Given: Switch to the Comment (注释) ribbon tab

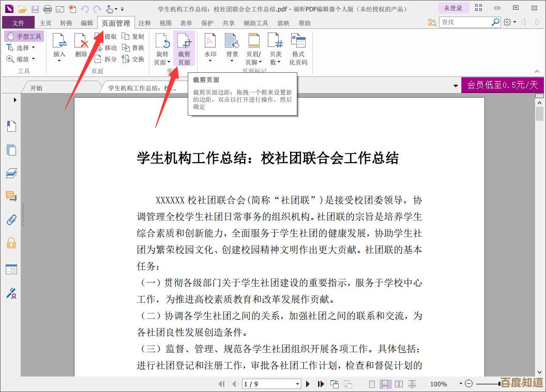Looking at the screenshot, I should tap(145, 23).
